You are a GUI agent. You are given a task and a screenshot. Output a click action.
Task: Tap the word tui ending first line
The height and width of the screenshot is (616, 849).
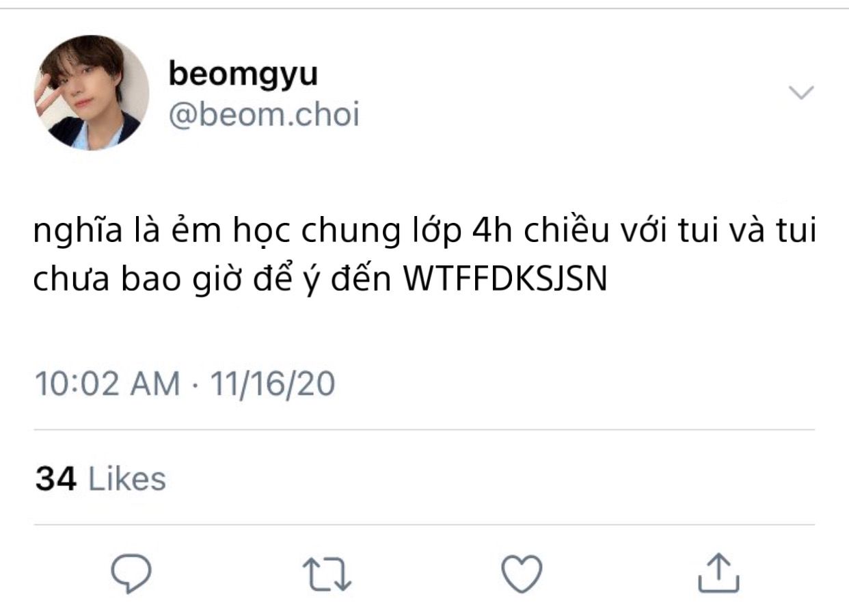pyautogui.click(x=796, y=233)
